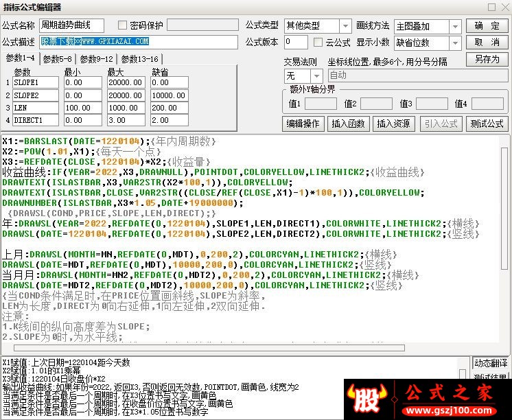Viewport: 512px width, 420px height.
Task: Enable the 云公式 checkbox
Action: point(318,43)
